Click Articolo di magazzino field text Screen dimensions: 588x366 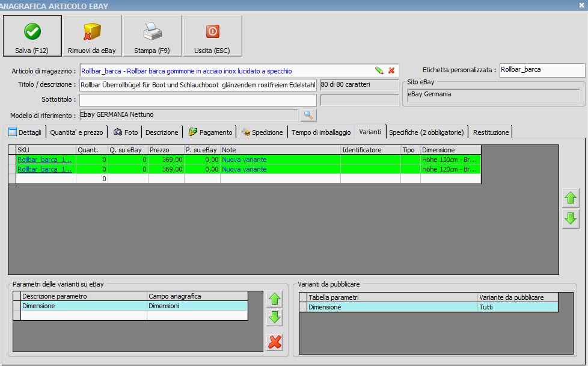(186, 71)
